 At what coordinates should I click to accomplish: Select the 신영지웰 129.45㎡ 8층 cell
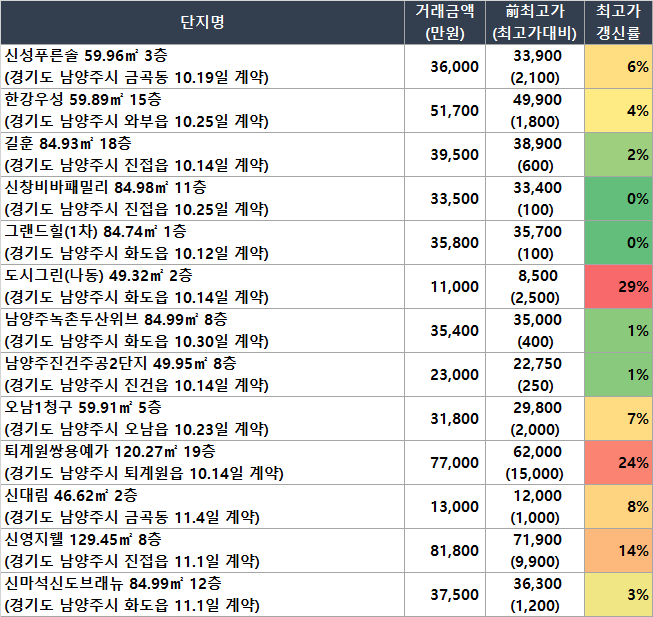(202, 551)
